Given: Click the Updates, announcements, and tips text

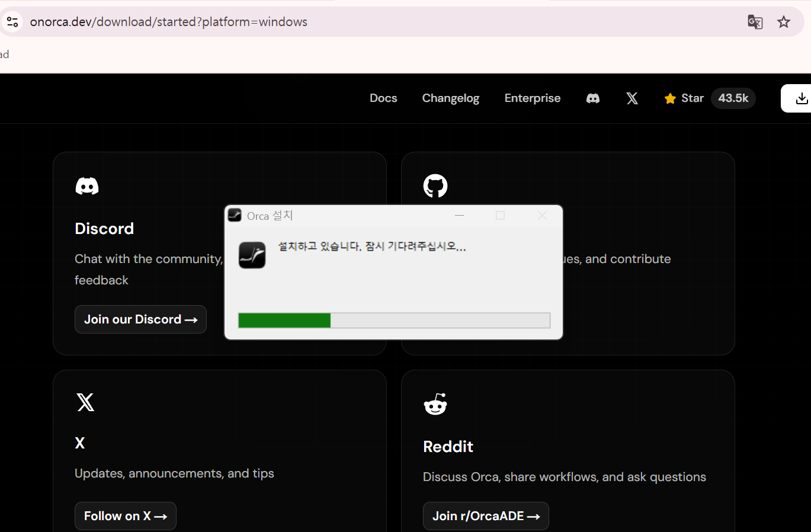Looking at the screenshot, I should (x=174, y=473).
